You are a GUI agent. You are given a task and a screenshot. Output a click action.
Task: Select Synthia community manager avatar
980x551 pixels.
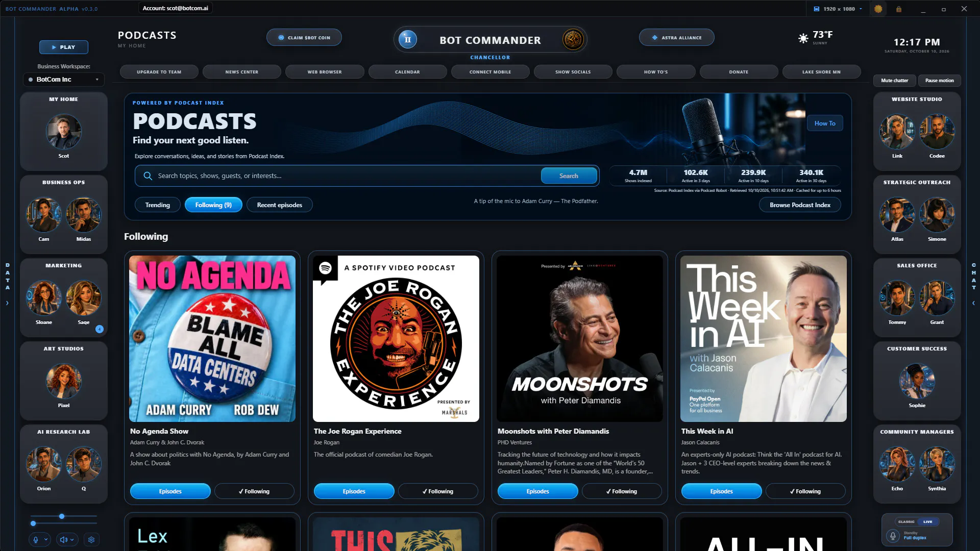[x=937, y=464]
